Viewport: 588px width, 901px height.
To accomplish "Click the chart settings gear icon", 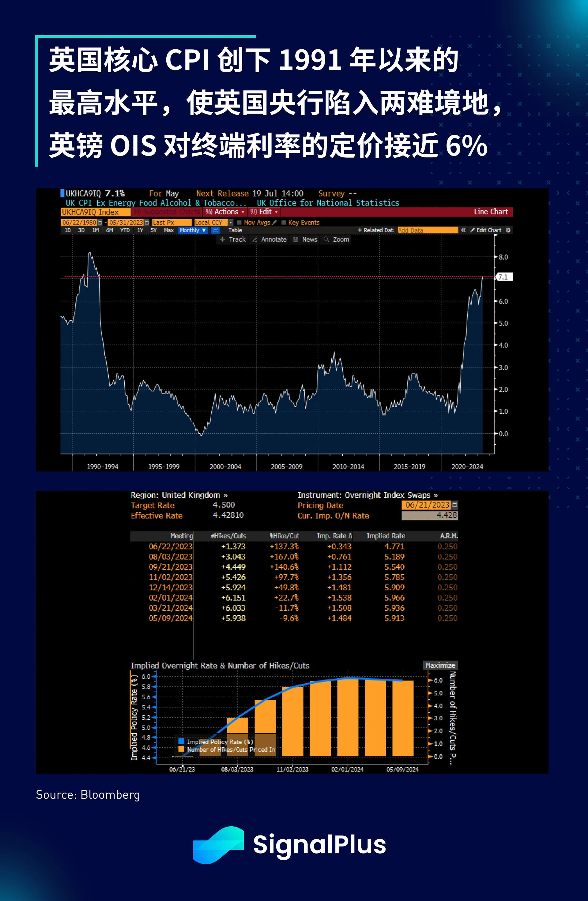I will tap(508, 230).
